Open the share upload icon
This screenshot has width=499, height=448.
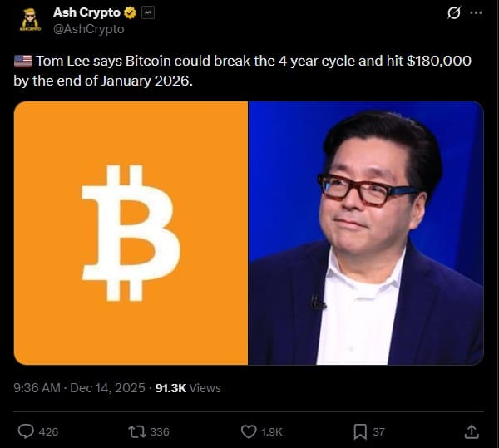[x=472, y=431]
